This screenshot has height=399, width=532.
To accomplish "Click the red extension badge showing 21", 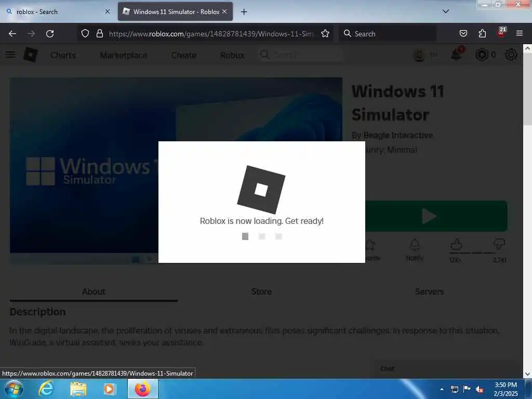I will pyautogui.click(x=501, y=32).
